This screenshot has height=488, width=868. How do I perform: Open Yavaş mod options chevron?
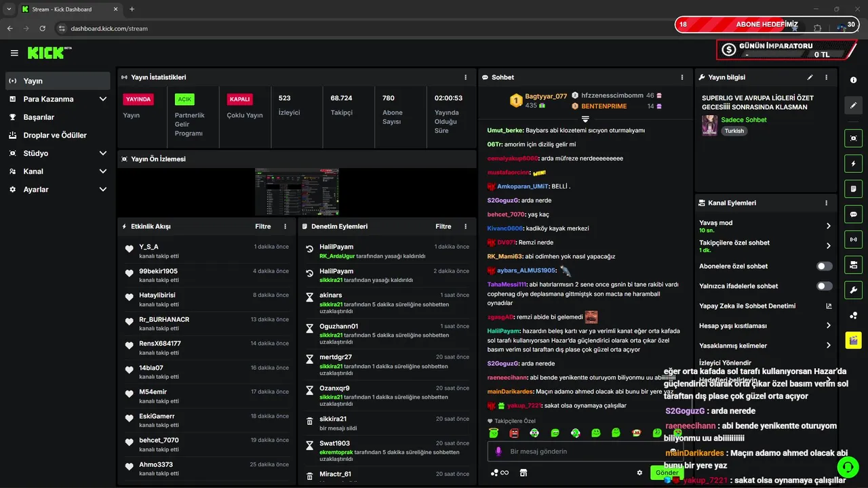(x=829, y=226)
